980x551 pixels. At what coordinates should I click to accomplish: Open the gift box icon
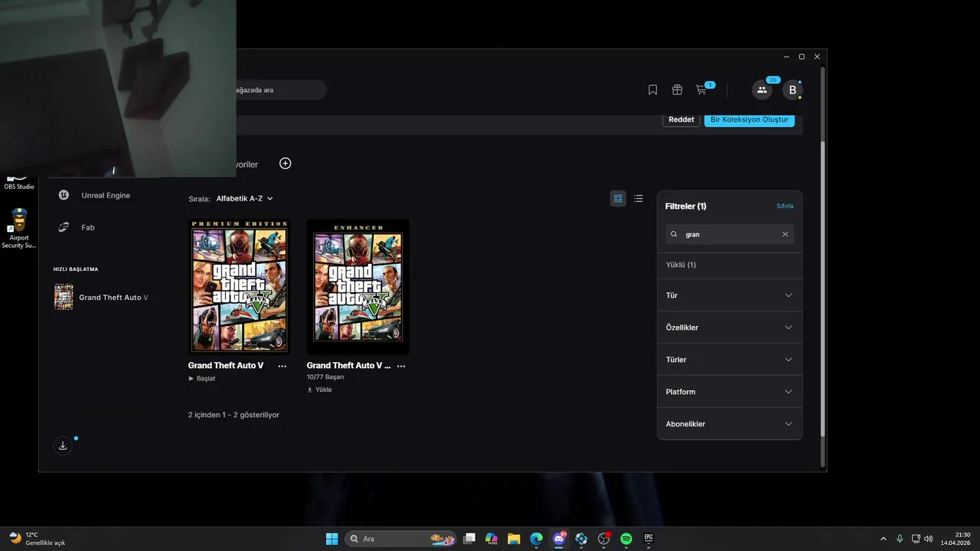[677, 90]
